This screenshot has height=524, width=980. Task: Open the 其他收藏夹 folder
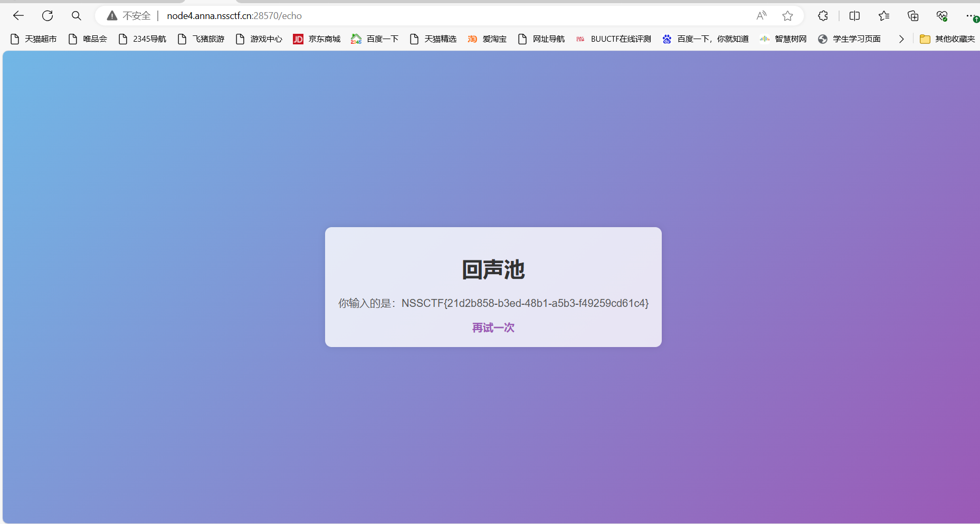[x=947, y=39]
